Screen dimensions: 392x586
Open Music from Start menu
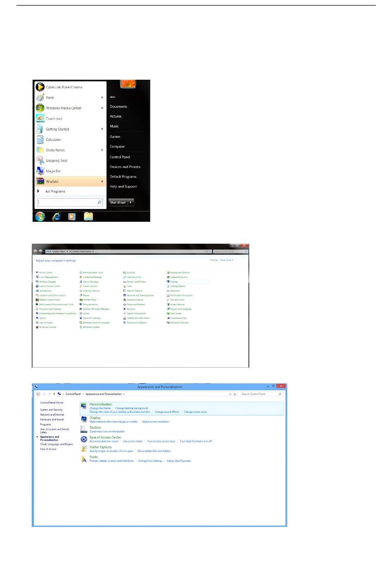(114, 126)
